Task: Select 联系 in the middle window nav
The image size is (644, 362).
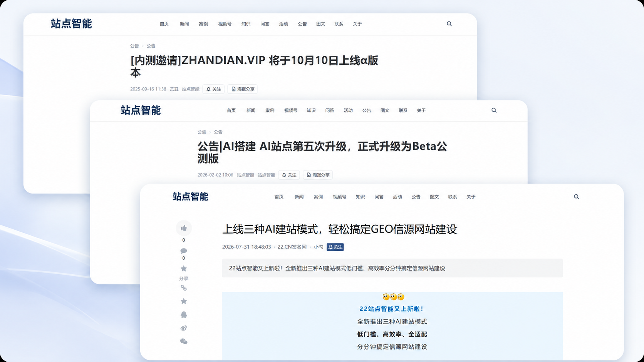Action: (403, 110)
